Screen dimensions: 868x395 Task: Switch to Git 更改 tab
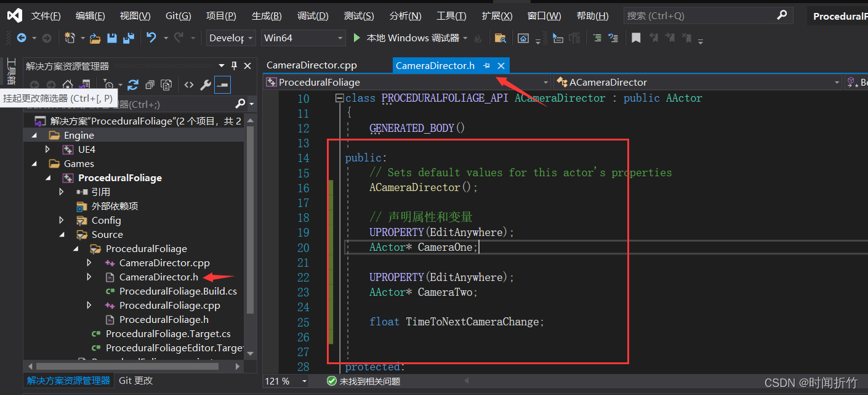[x=135, y=381]
